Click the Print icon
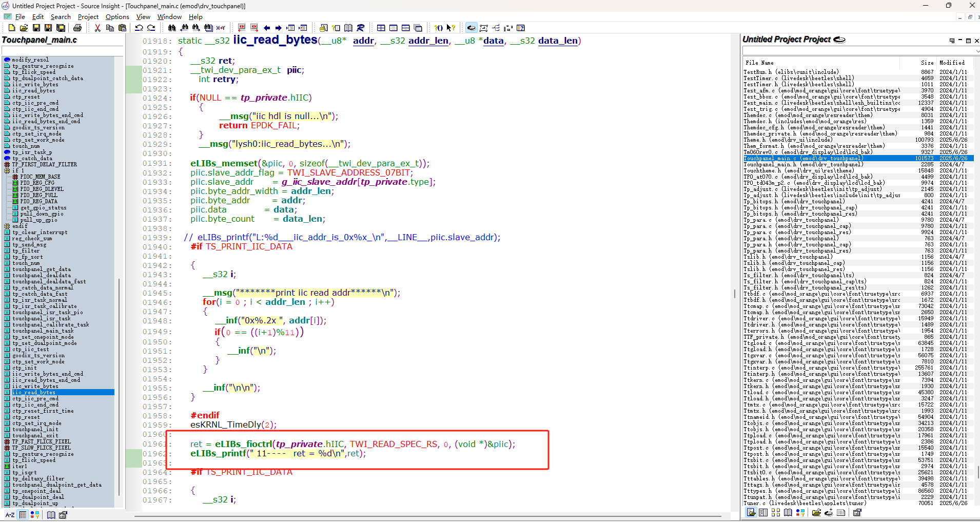The height and width of the screenshot is (522, 980). click(x=77, y=28)
